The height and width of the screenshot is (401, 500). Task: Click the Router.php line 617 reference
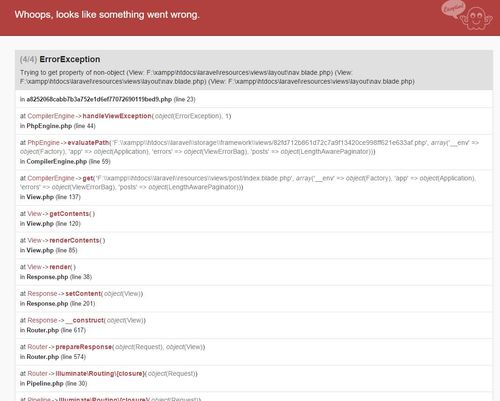pos(53,330)
